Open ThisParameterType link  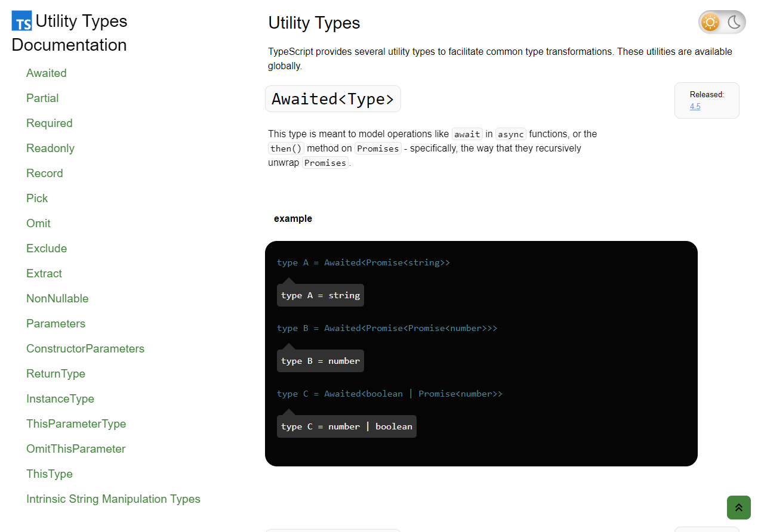tap(76, 423)
